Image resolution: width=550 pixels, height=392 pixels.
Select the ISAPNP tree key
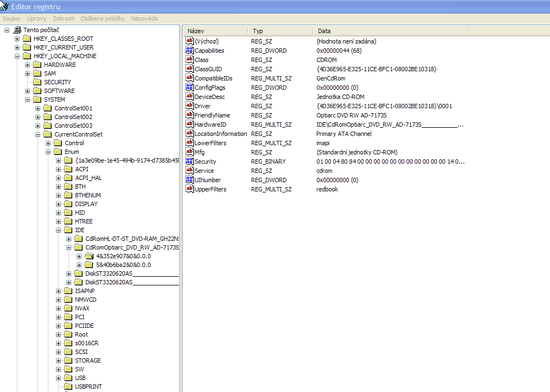point(85,291)
